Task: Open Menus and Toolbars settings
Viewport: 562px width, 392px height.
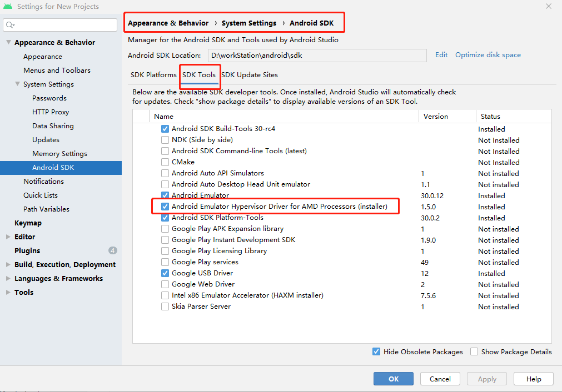Action: pos(57,70)
